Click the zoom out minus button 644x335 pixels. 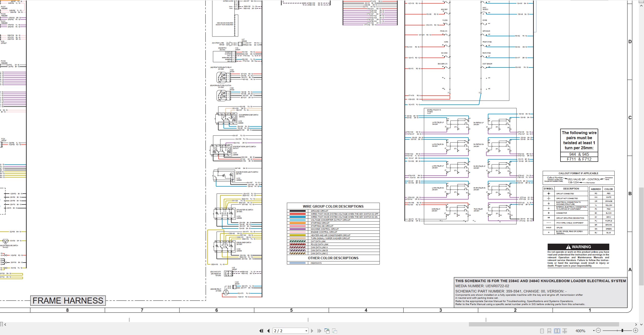point(598,330)
